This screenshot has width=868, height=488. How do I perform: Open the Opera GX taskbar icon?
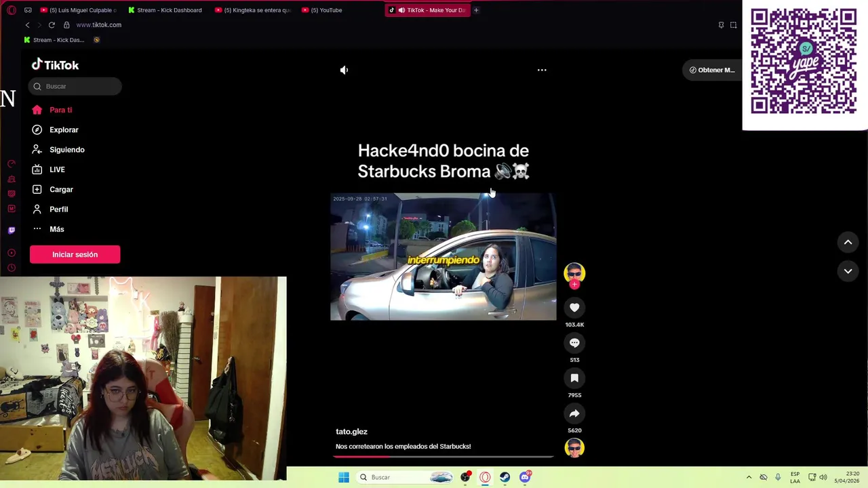coord(485,477)
